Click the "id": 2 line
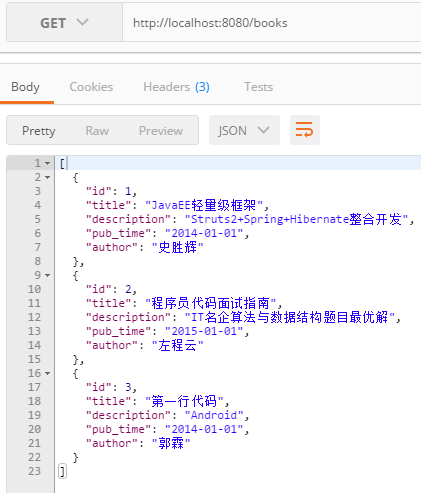The width and height of the screenshot is (421, 493). click(x=111, y=289)
